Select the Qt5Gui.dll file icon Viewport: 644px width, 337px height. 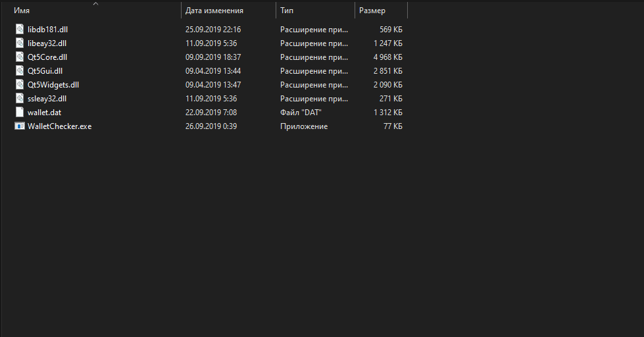[19, 70]
